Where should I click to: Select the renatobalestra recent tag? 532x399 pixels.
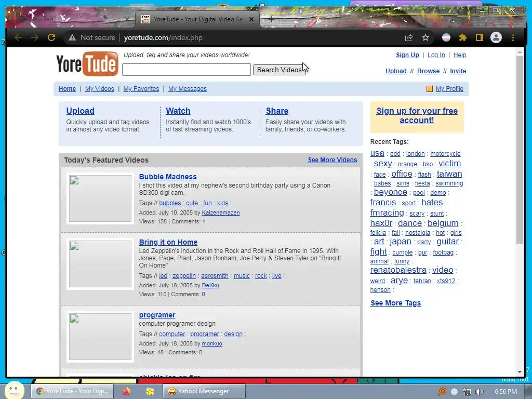pos(398,270)
